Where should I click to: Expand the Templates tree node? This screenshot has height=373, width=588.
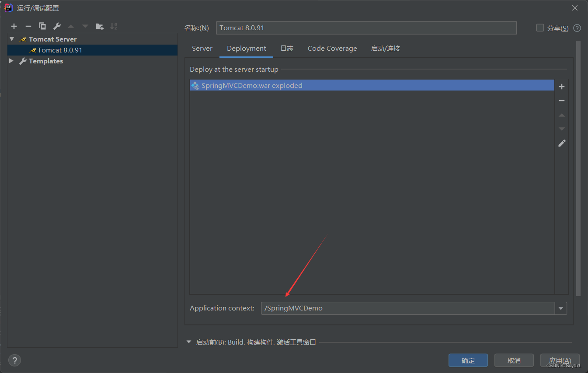tap(12, 61)
